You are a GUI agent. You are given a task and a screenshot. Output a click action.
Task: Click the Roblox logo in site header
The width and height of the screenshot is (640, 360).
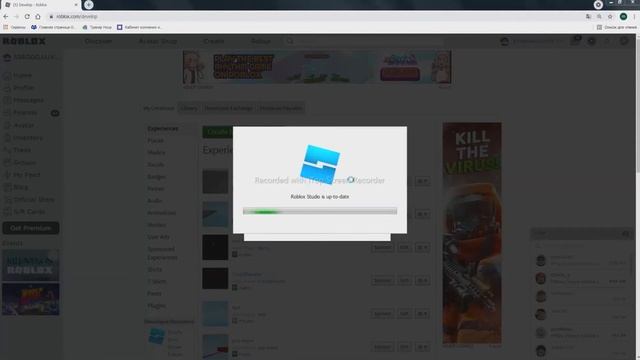24,41
